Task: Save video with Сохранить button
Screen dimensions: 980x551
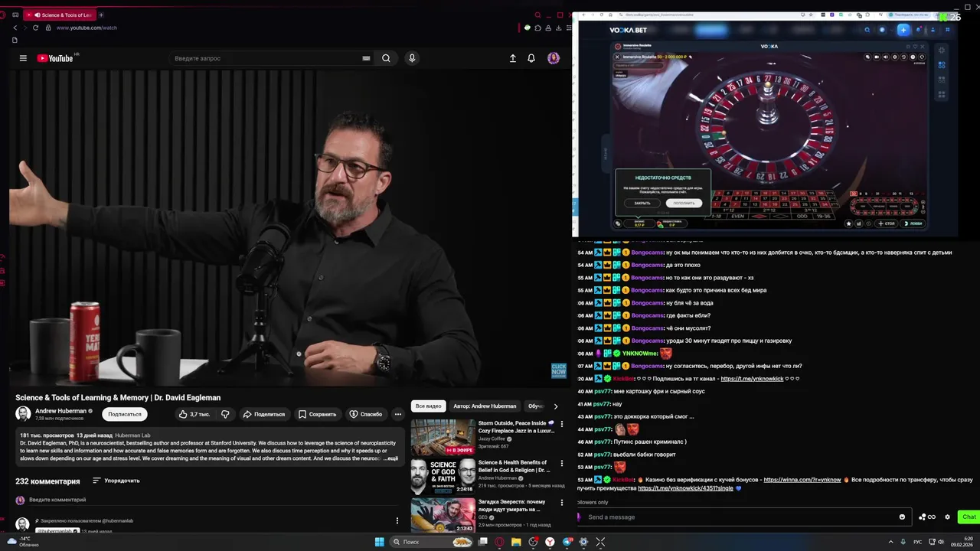Action: pyautogui.click(x=317, y=414)
